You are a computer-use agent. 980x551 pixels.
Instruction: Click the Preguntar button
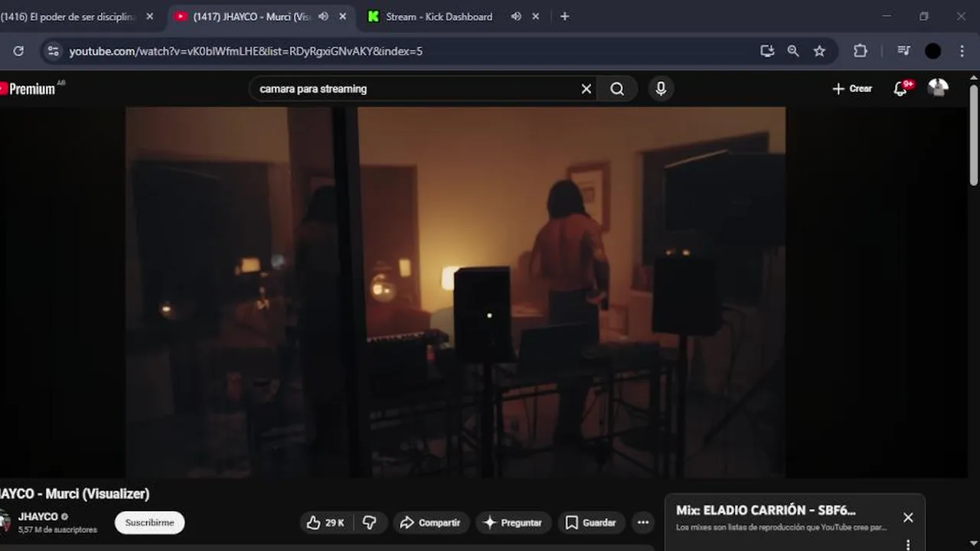(513, 523)
